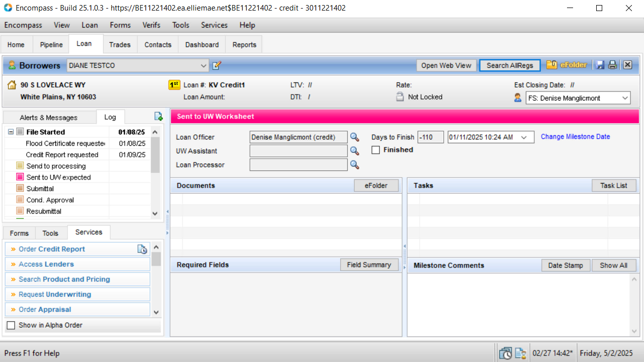Click the Cond. Approval milestone icon
This screenshot has width=644, height=362.
tap(20, 200)
